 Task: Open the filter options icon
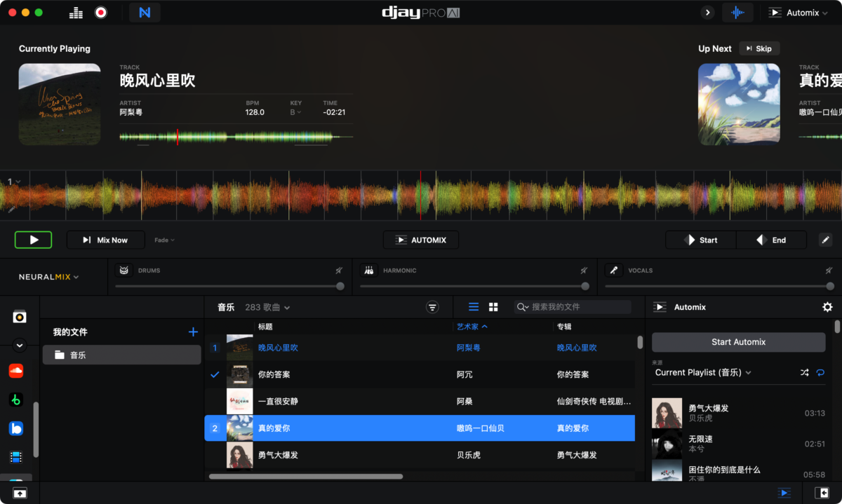click(433, 307)
